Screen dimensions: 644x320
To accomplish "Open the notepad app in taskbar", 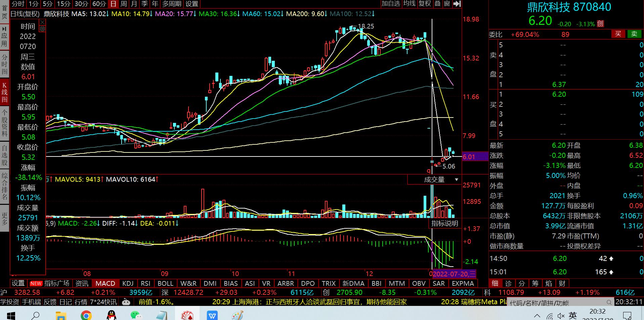I will coord(162,315).
